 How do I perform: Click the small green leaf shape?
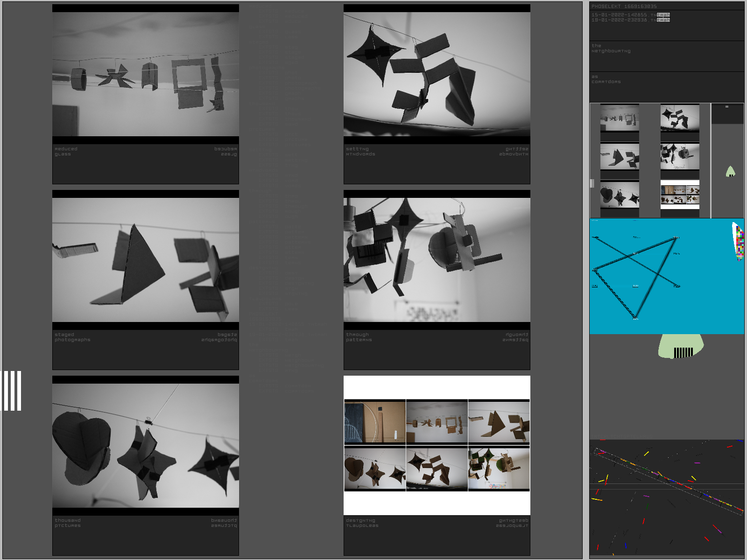pyautogui.click(x=731, y=172)
